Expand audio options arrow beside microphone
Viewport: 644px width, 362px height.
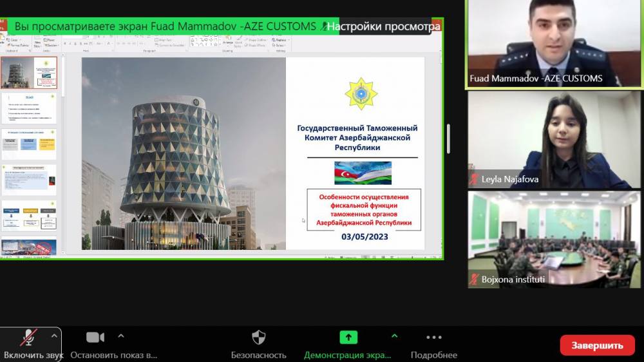[x=54, y=336]
